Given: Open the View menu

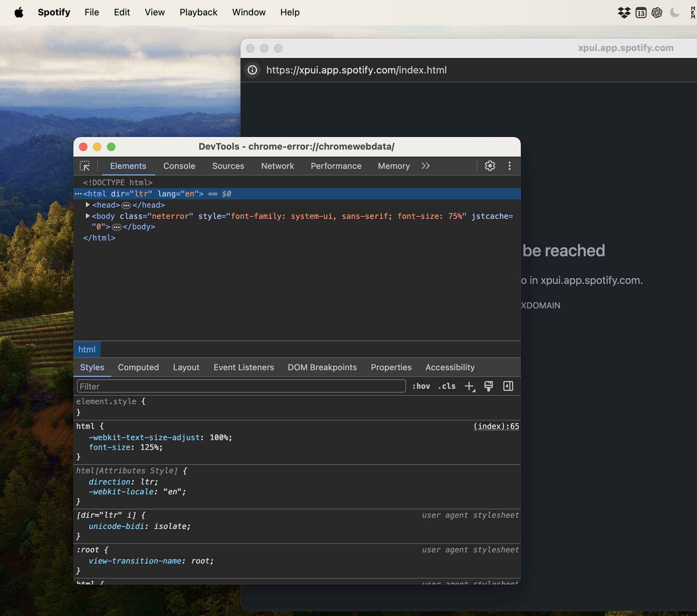Looking at the screenshot, I should click(x=155, y=13).
